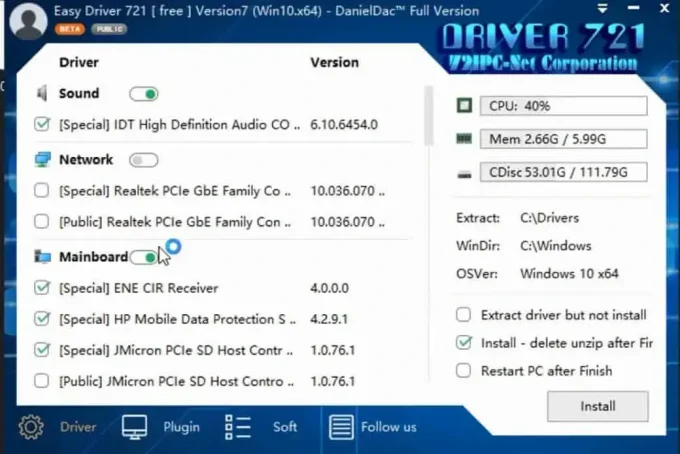Uncheck IDT High Definition Audio driver
This screenshot has height=454, width=680.
[42, 125]
